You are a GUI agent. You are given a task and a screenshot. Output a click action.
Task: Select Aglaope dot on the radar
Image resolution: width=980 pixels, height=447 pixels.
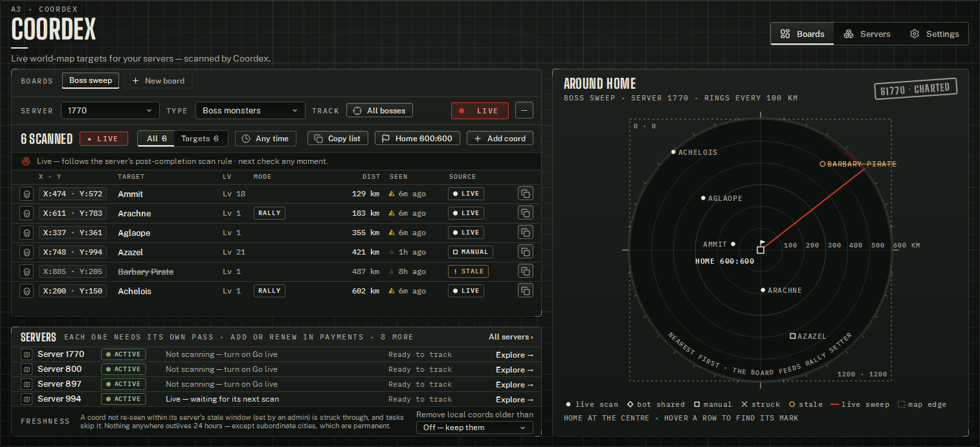point(704,198)
